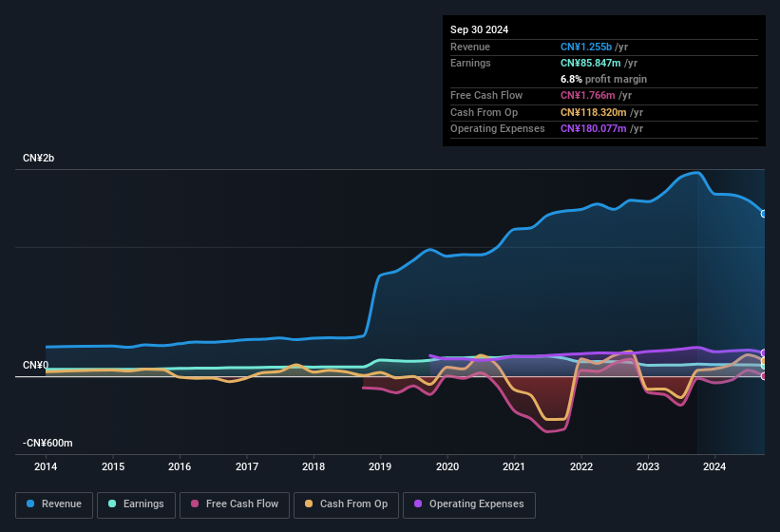Click the CN¥85.847m earnings value
780x532 pixels.
point(591,63)
